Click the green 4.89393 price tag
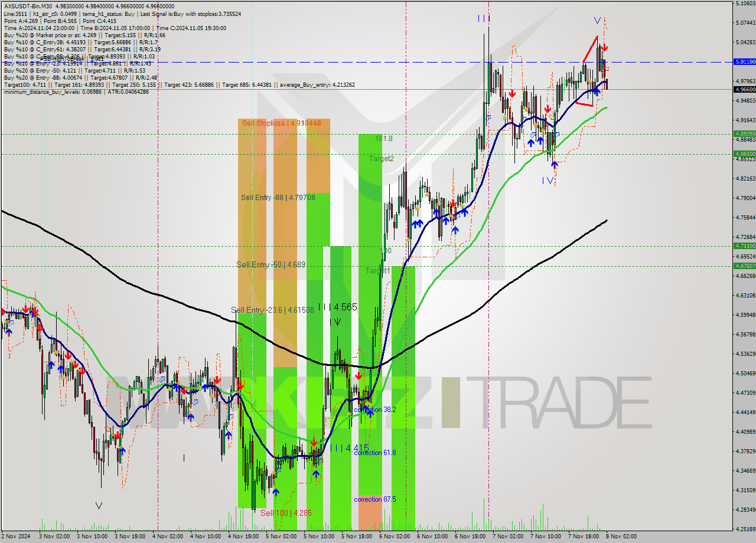Viewport: 756px width, 543px height. (x=744, y=133)
